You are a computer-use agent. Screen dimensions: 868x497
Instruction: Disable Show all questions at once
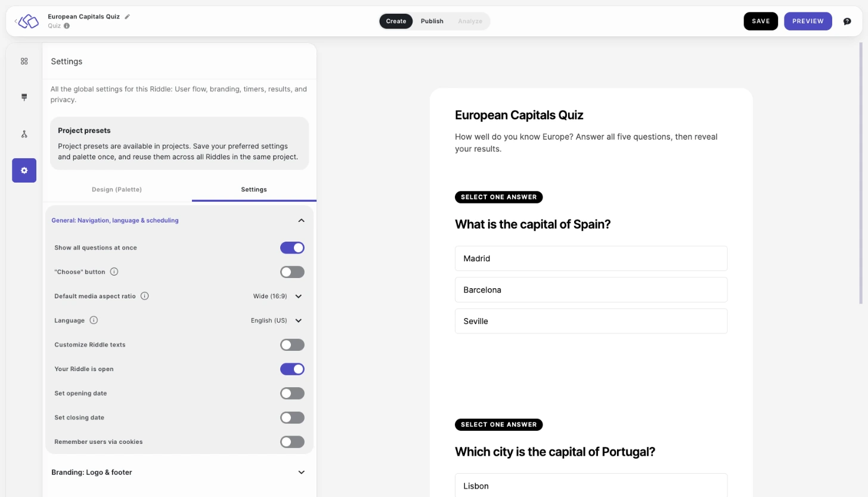tap(292, 248)
